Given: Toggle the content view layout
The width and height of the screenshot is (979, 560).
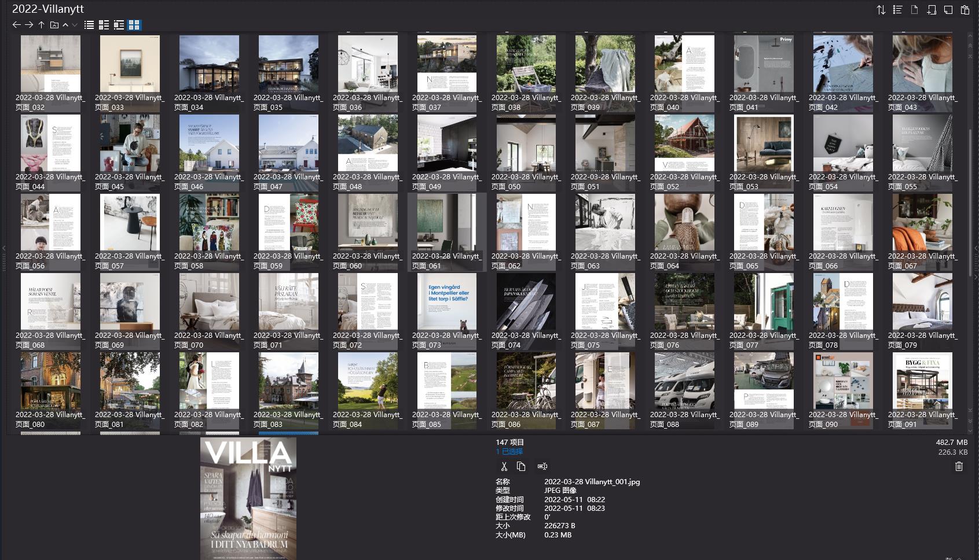Looking at the screenshot, I should coord(119,25).
